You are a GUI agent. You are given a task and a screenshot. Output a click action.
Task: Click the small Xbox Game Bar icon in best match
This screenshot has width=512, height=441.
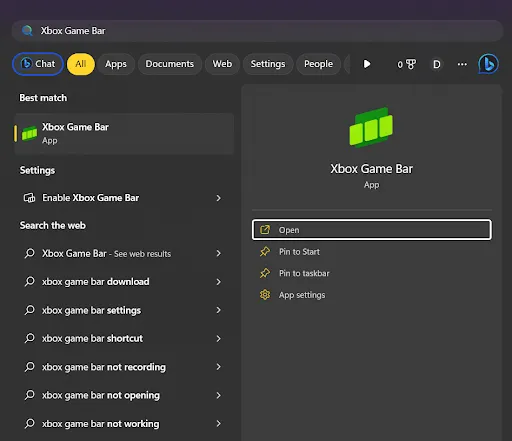[x=29, y=134]
